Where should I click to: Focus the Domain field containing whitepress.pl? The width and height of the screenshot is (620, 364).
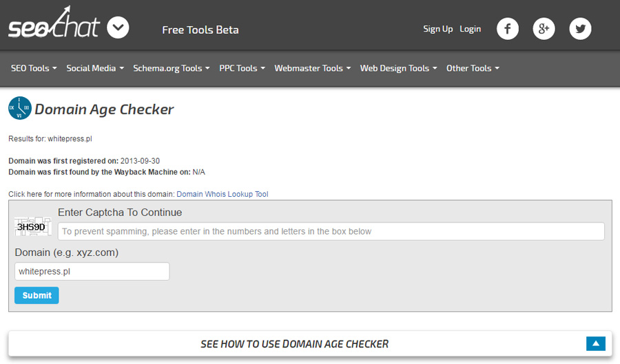(92, 272)
